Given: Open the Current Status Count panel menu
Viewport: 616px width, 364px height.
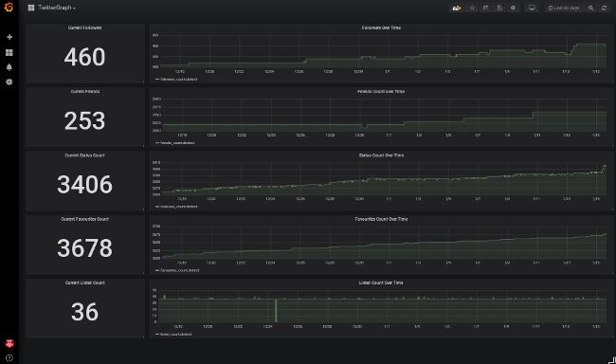Looking at the screenshot, I should click(x=85, y=155).
